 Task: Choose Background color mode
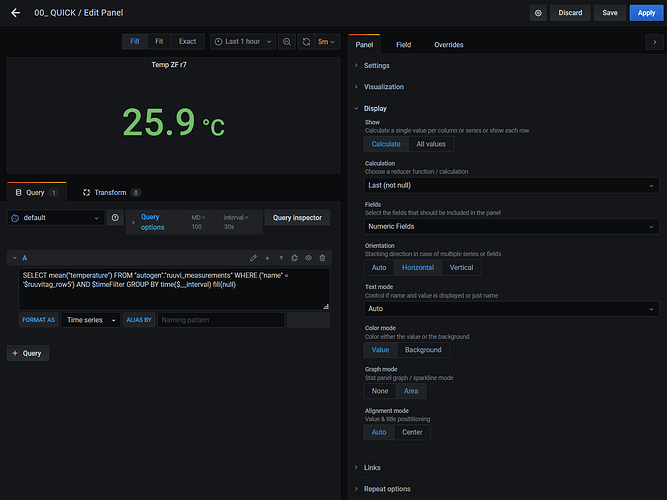423,350
